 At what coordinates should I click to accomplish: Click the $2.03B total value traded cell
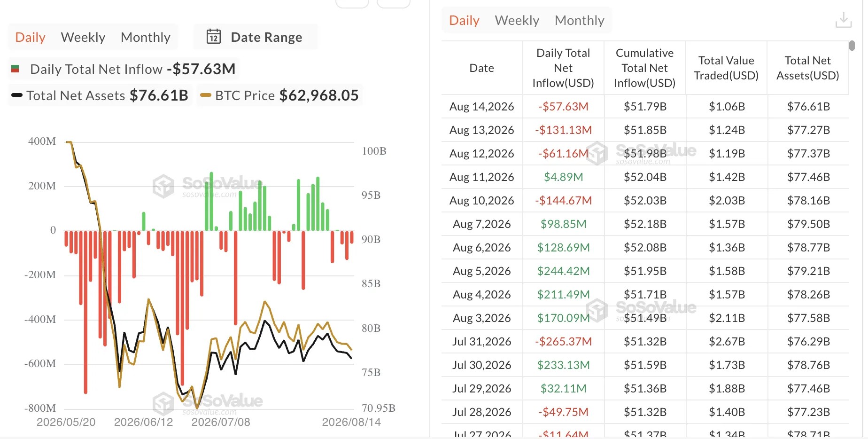pyautogui.click(x=727, y=201)
